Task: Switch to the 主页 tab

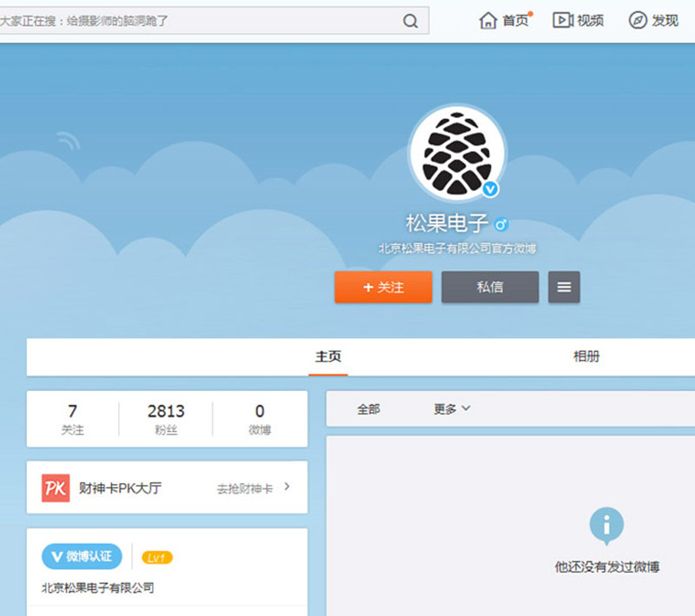Action: pyautogui.click(x=328, y=356)
